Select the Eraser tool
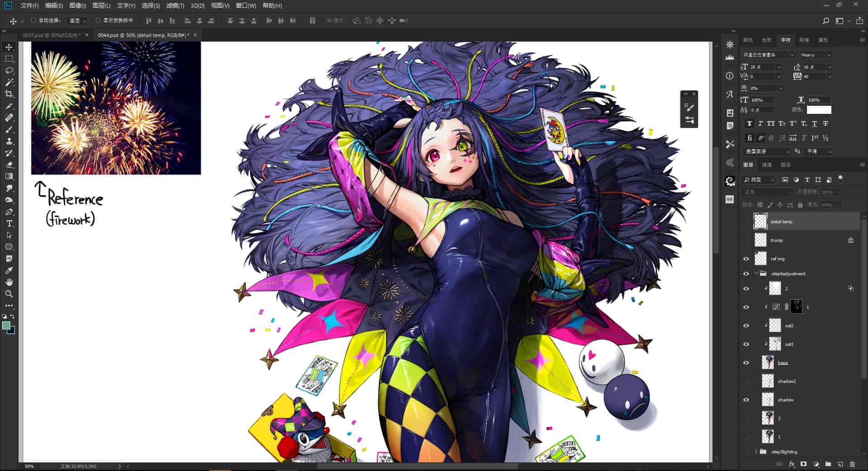Viewport: 868px width, 471px height. pos(9,165)
